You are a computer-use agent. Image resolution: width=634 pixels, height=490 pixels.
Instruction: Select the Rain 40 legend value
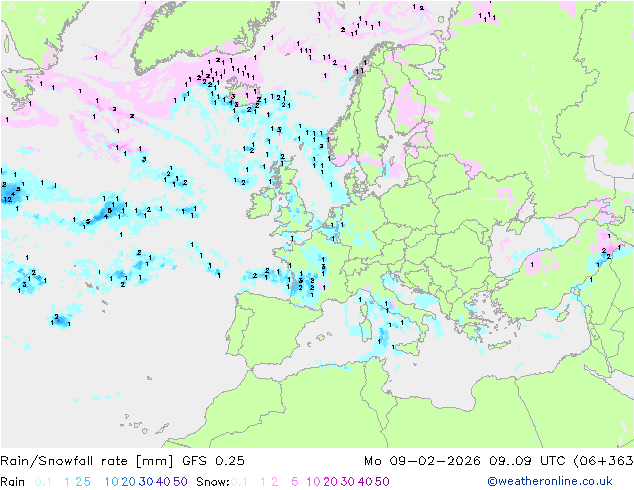pyautogui.click(x=163, y=482)
